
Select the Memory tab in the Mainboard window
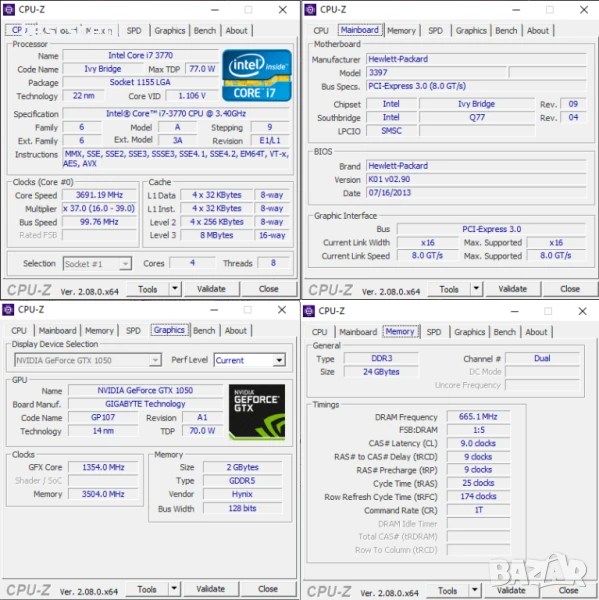point(401,31)
